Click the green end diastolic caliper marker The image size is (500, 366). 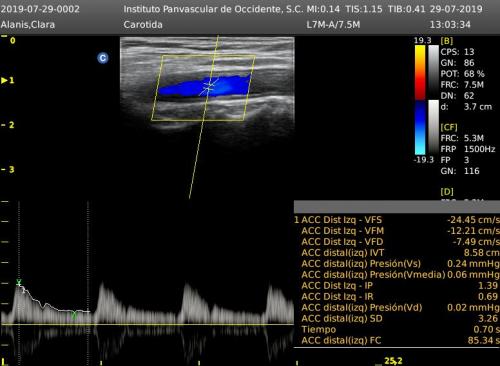[74, 315]
